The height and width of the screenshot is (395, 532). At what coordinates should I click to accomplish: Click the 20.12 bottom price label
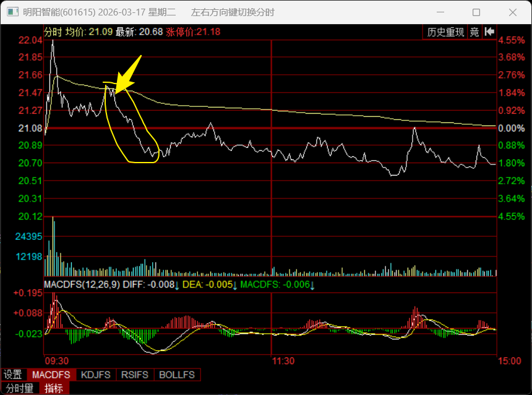[30, 216]
